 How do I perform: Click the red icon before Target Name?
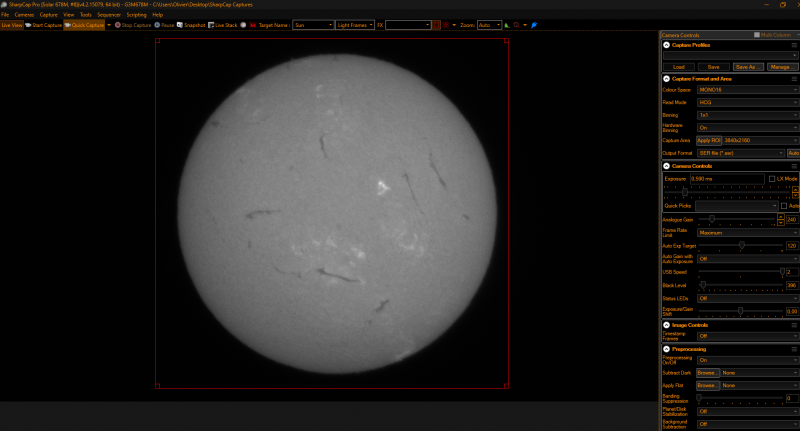253,25
